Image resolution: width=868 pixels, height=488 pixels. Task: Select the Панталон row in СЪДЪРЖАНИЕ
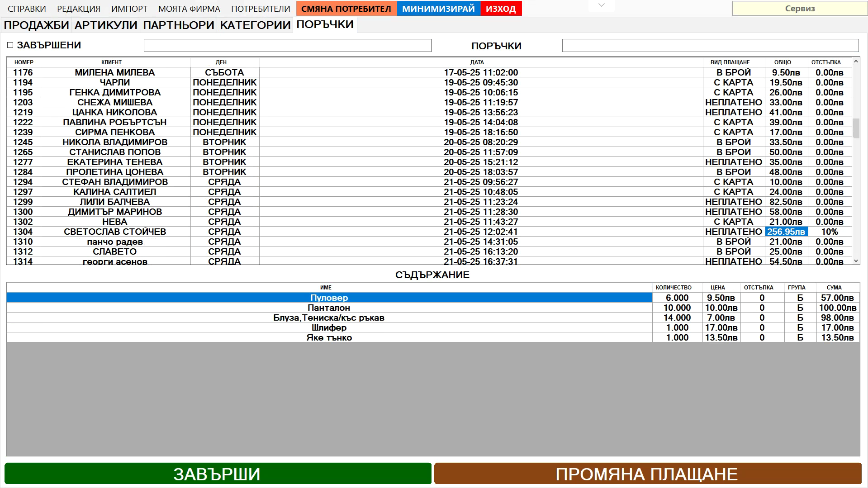[329, 308]
